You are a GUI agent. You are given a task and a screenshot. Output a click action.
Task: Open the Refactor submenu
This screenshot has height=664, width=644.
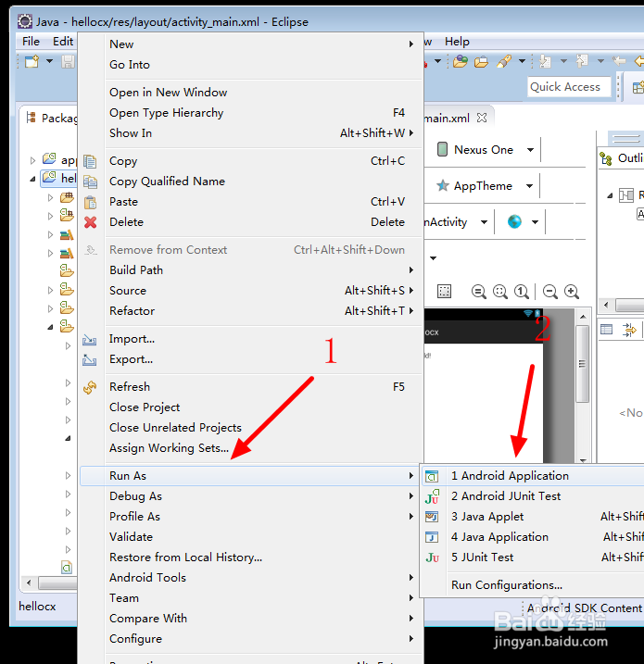coord(252,311)
